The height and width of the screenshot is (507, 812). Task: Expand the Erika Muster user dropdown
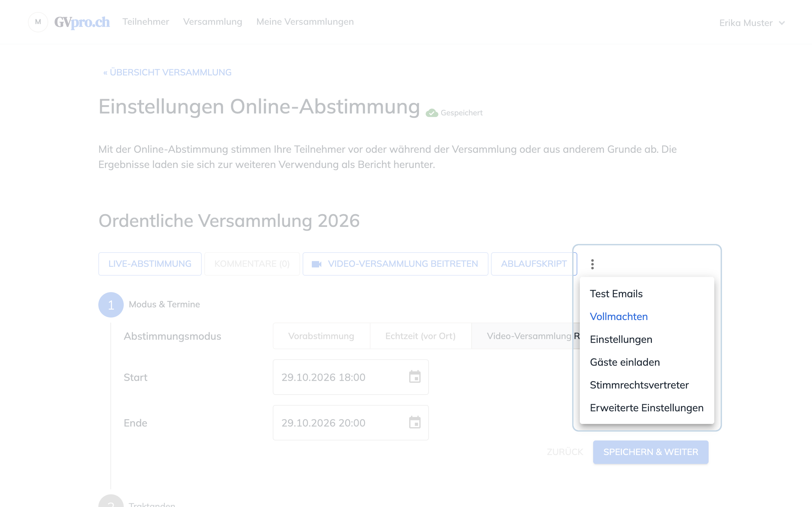[x=752, y=23]
